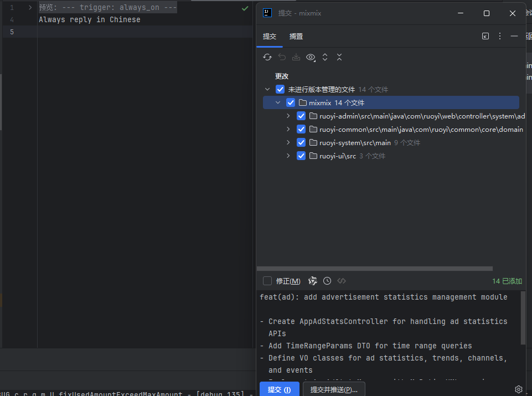The image size is (532, 396).
Task: Uncheck 未进行版本管理的文件 checkbox
Action: (x=280, y=89)
